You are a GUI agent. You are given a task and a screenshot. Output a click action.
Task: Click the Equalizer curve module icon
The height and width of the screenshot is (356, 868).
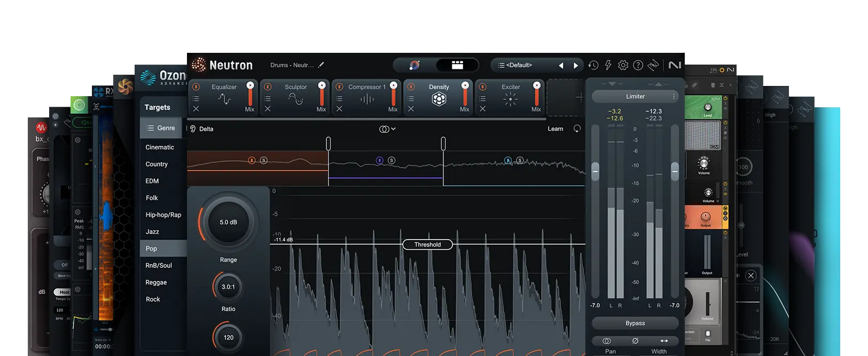[224, 99]
